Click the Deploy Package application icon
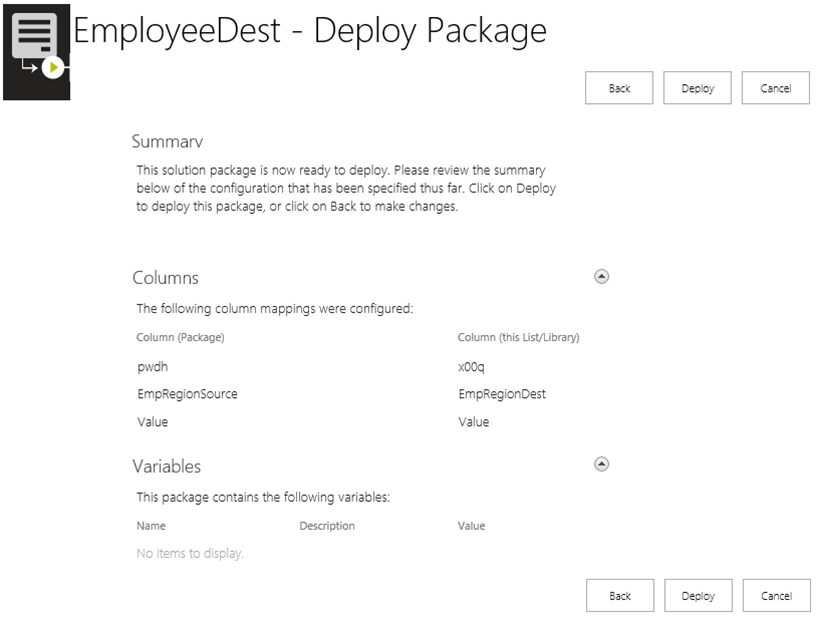817x618 pixels. pos(35,53)
